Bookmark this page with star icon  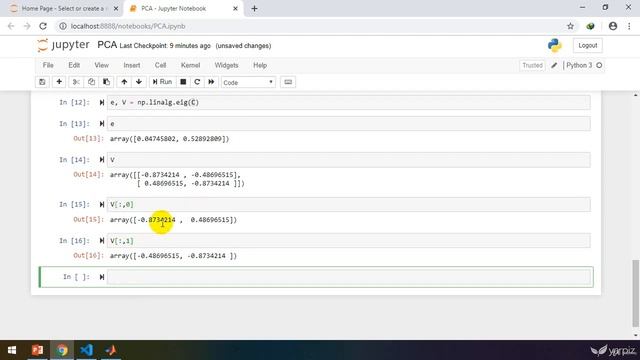570,26
